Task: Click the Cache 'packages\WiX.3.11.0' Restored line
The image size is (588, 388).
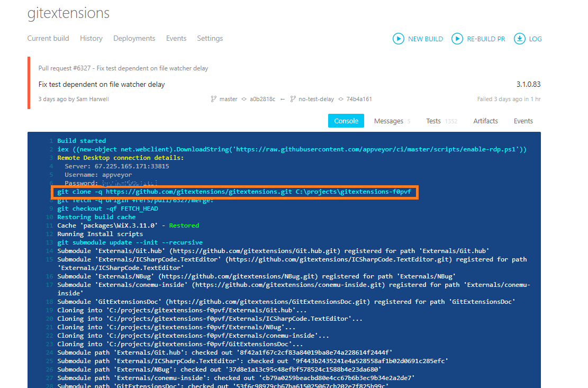Action: (x=128, y=225)
